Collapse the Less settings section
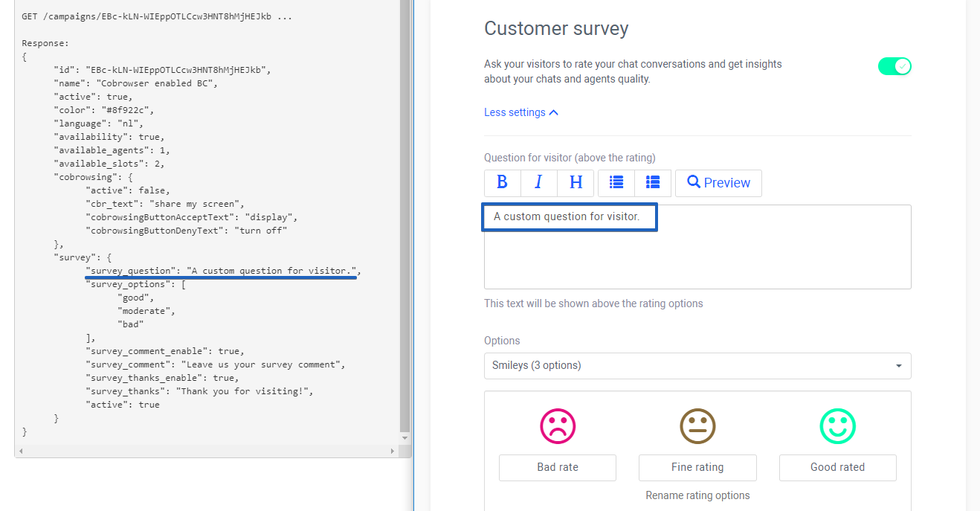This screenshot has width=980, height=511. (x=520, y=112)
